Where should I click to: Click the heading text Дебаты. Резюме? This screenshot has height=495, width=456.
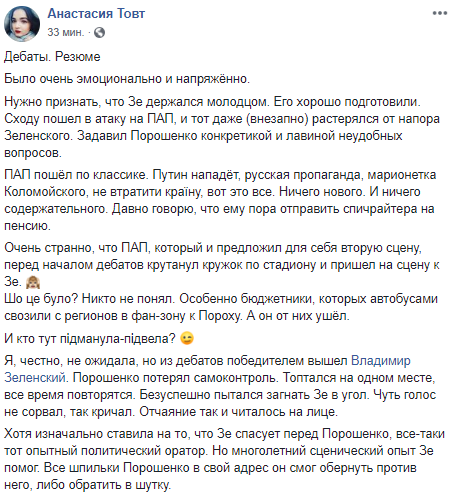click(52, 57)
